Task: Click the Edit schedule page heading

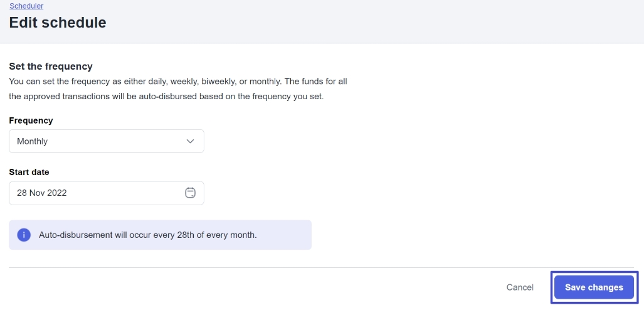Action: click(58, 23)
